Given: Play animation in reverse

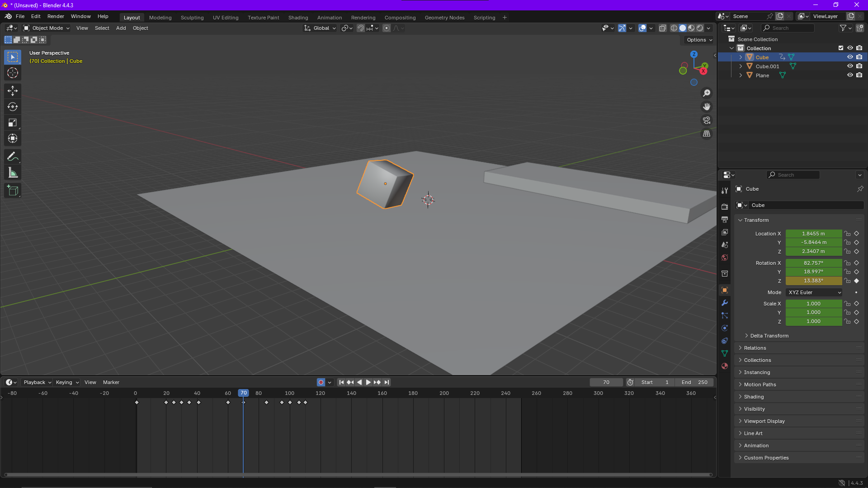Looking at the screenshot, I should point(359,382).
